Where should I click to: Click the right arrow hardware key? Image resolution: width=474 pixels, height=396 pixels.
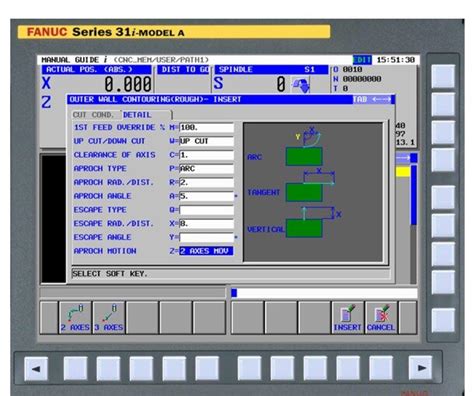[421, 368]
